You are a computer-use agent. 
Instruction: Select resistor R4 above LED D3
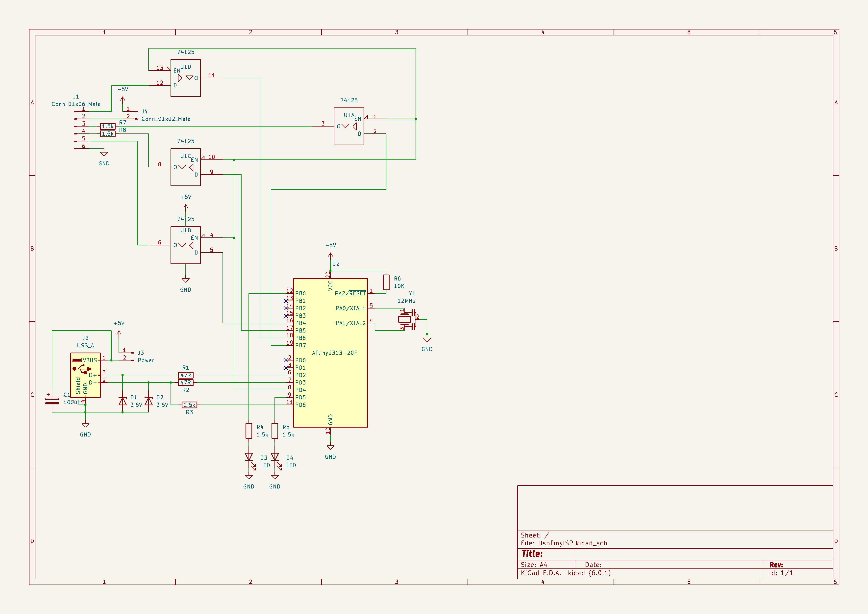click(x=249, y=431)
